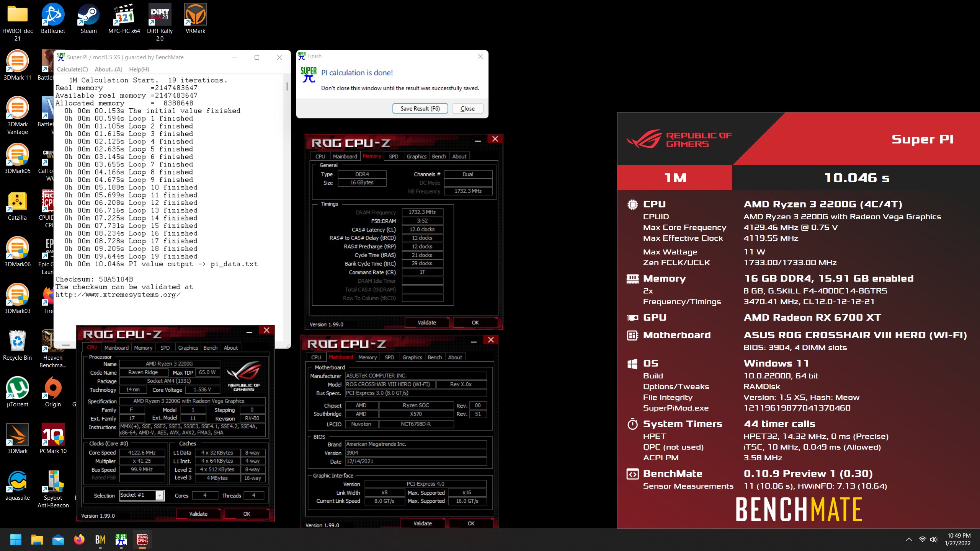Open Mail app in taskbar
The height and width of the screenshot is (551, 980).
click(58, 540)
